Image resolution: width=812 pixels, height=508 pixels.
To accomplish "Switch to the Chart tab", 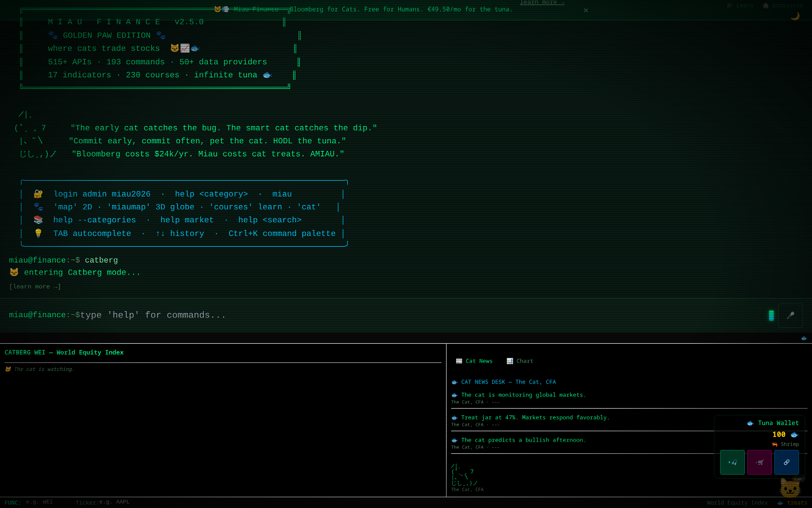I will pos(520,361).
